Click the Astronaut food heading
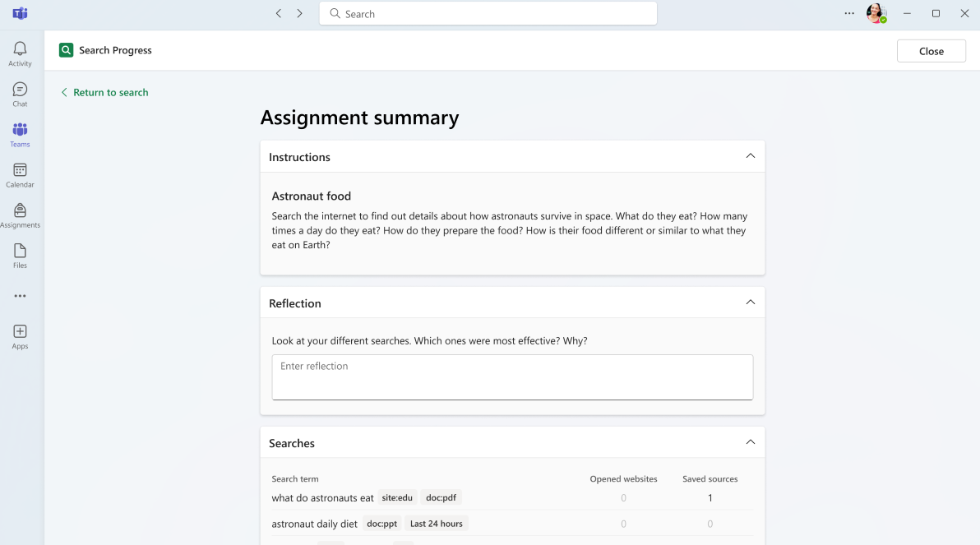The width and height of the screenshot is (980, 545). 312,196
